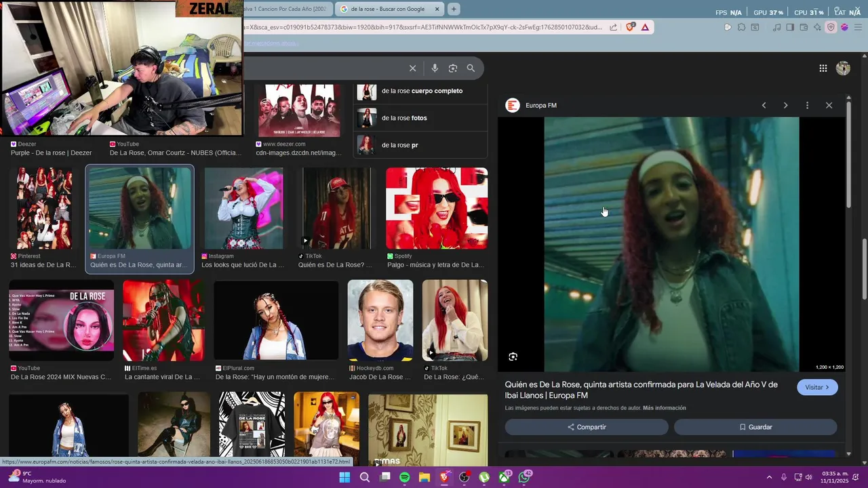Share the image with Compartir

[587, 427]
